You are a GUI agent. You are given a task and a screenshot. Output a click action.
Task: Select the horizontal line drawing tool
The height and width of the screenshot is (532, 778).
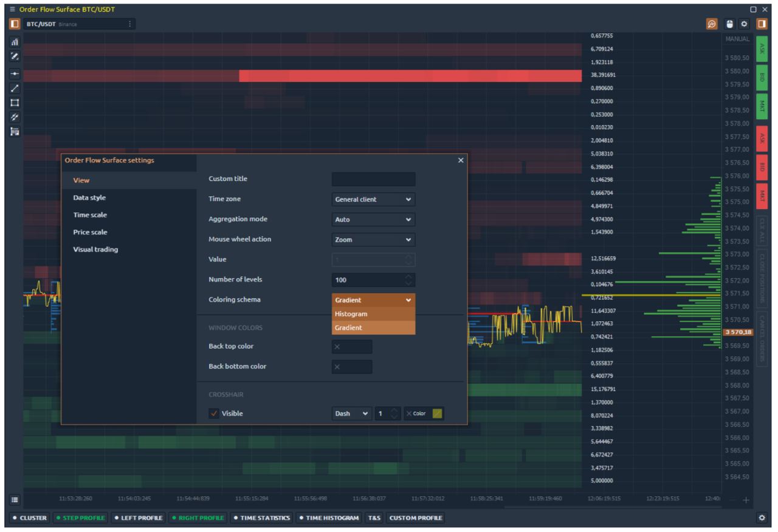[13, 75]
